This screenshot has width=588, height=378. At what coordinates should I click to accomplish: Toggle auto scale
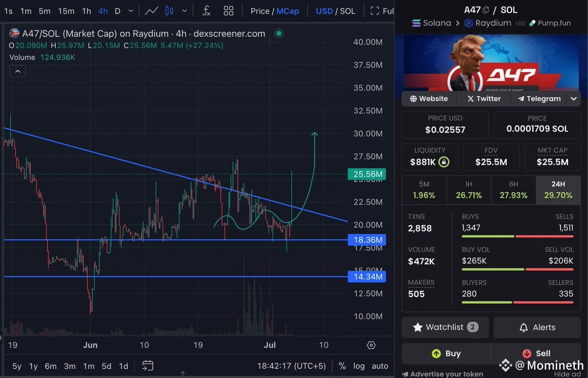380,366
